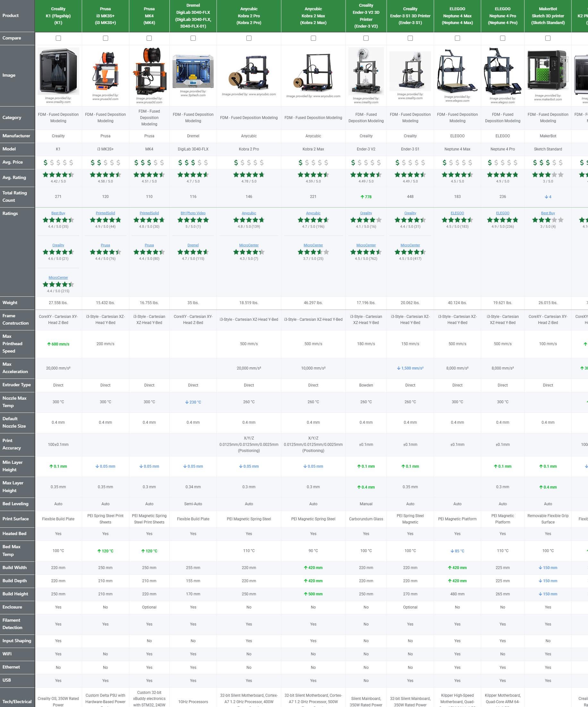Viewport: 588px width, 707px height.
Task: Click the Bowden extruder type cell
Action: [x=366, y=385]
